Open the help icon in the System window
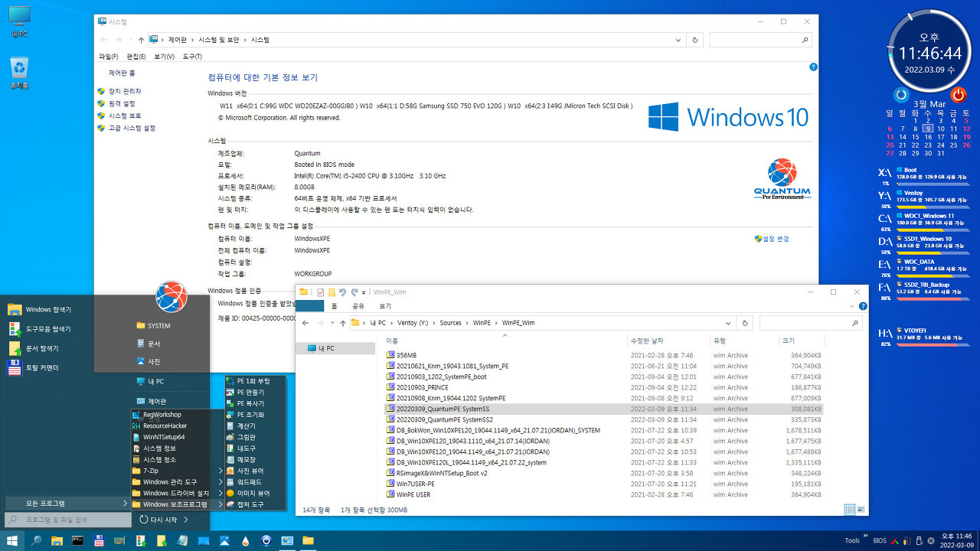The height and width of the screenshot is (551, 980). point(813,67)
